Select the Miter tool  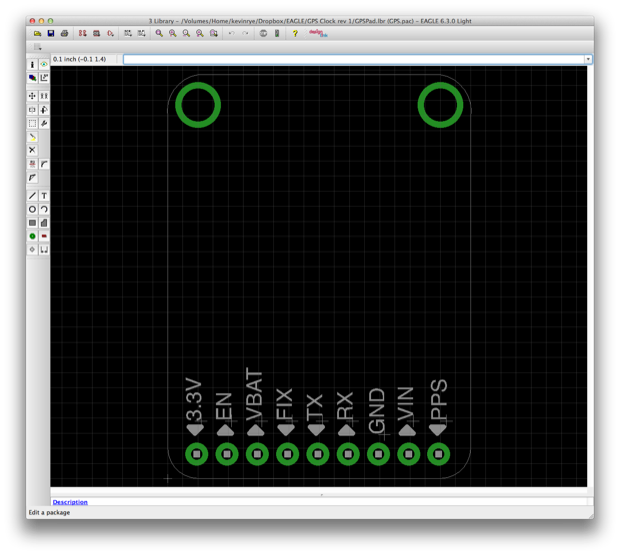coord(44,164)
